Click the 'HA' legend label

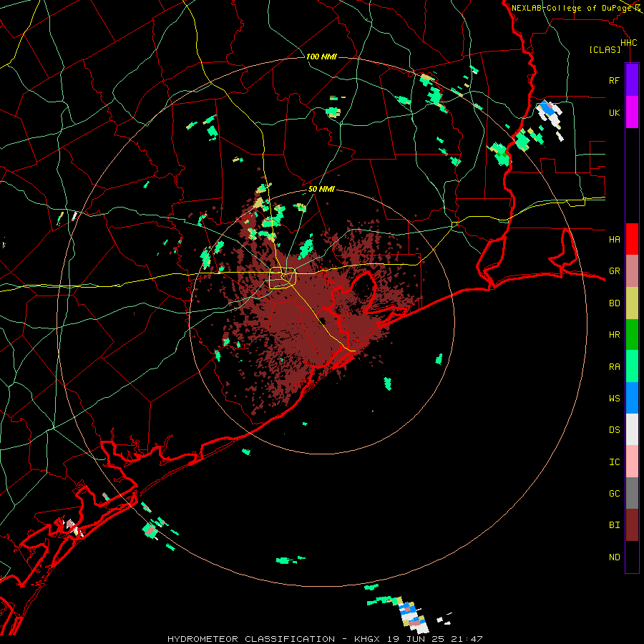point(614,239)
